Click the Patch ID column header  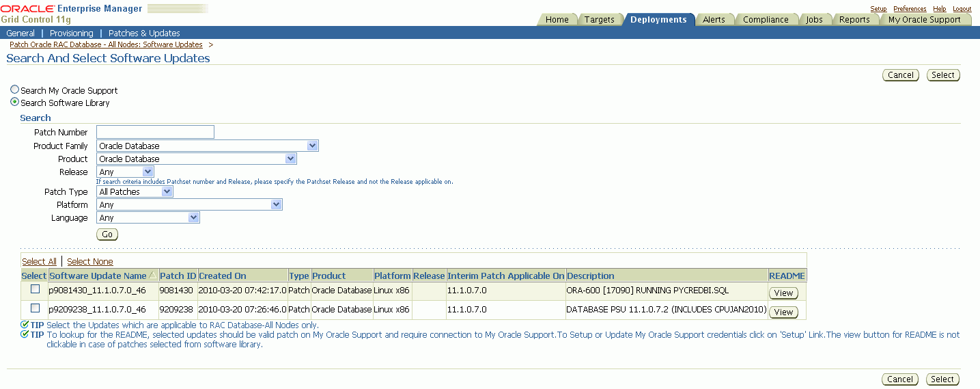click(x=178, y=276)
